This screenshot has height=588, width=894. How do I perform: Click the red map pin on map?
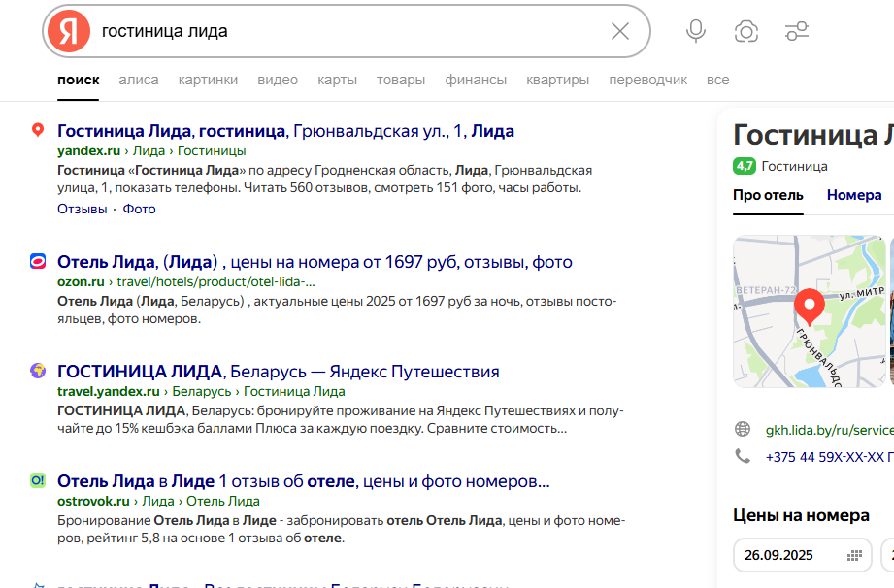[x=809, y=307]
